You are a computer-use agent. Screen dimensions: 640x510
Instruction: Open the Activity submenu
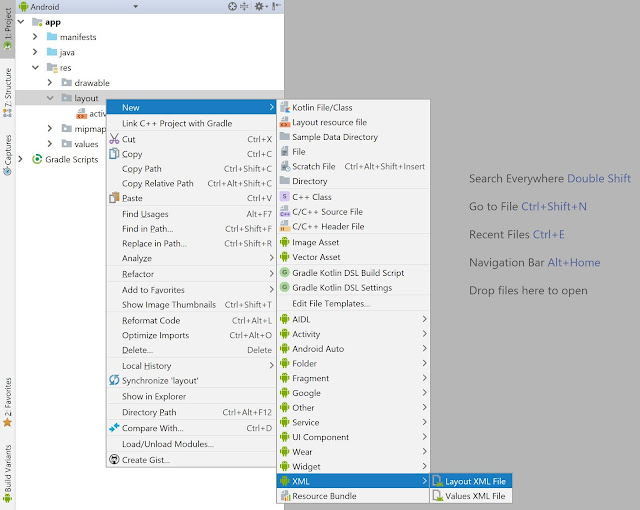(x=353, y=334)
